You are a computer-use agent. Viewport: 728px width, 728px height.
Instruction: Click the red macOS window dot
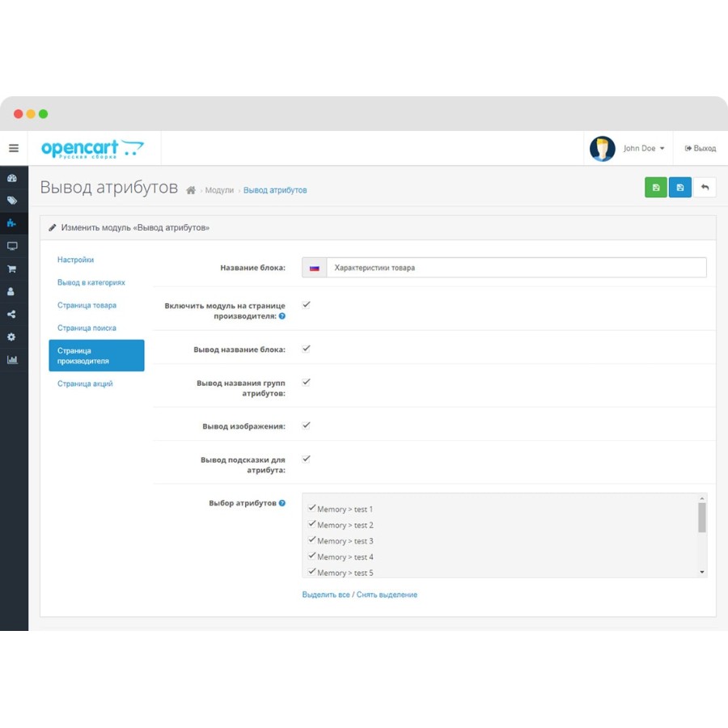coord(18,114)
